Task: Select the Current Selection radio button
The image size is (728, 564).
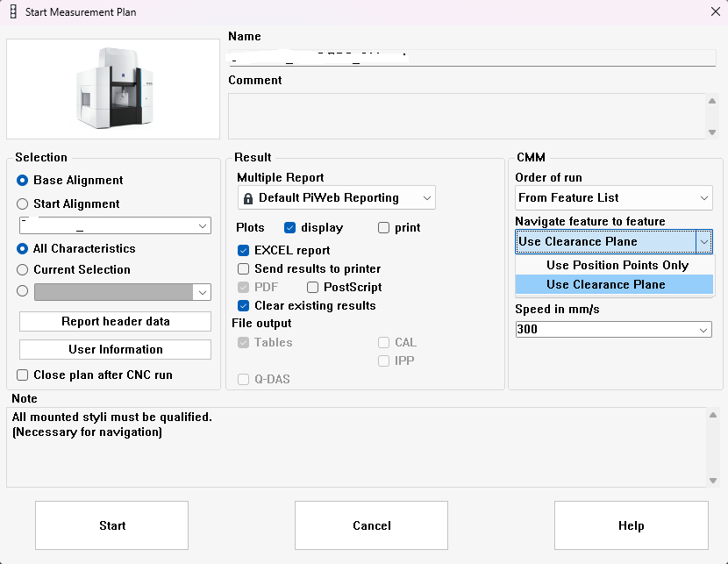Action: pyautogui.click(x=23, y=269)
